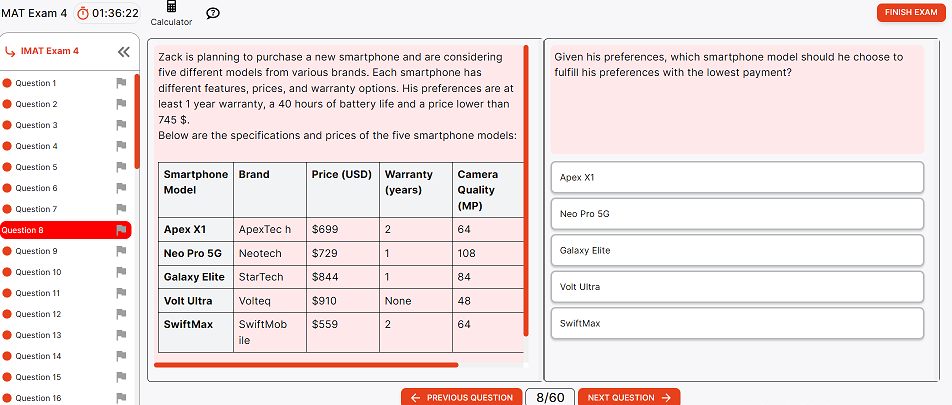Viewport: 952px width, 405px height.
Task: Flag the active Question 8
Action: (x=121, y=230)
